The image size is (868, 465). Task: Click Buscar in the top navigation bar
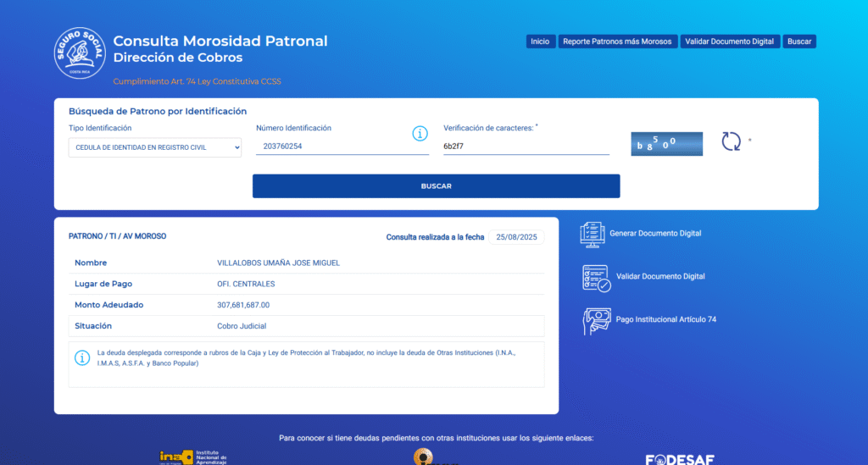point(798,42)
